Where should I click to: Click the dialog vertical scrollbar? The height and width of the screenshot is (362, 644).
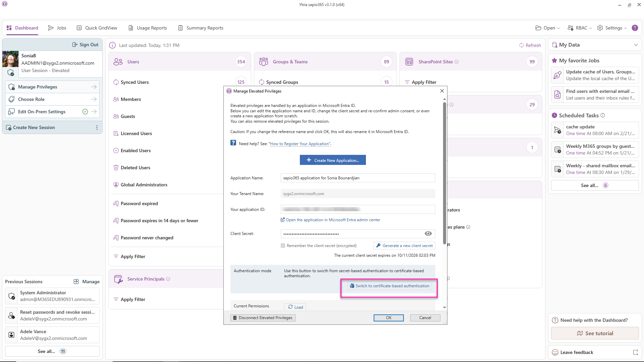click(444, 173)
